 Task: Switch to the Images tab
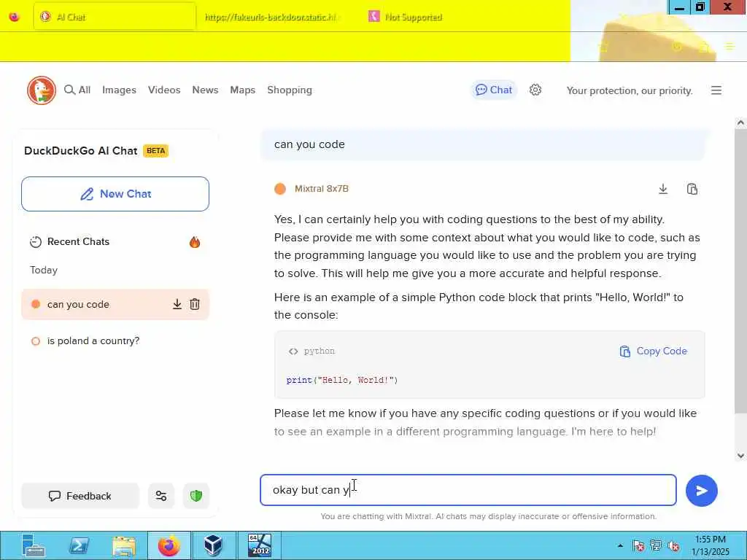point(119,90)
